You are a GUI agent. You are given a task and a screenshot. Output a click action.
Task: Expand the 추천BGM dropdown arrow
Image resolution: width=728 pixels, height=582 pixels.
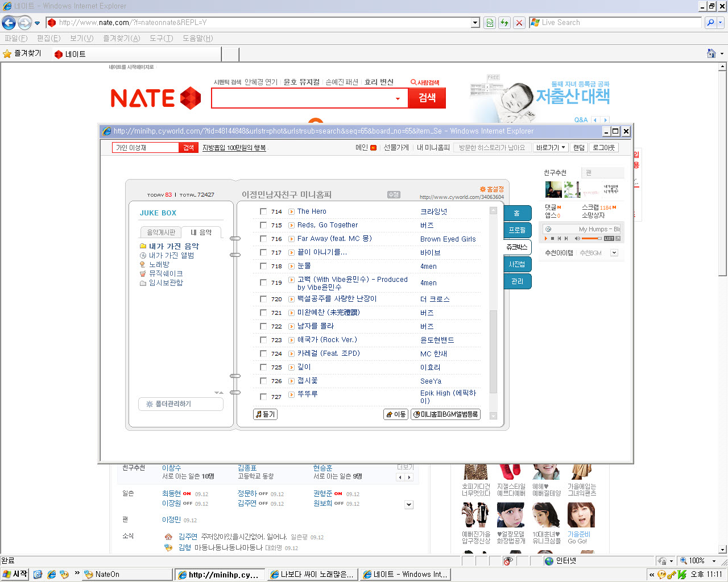click(614, 253)
